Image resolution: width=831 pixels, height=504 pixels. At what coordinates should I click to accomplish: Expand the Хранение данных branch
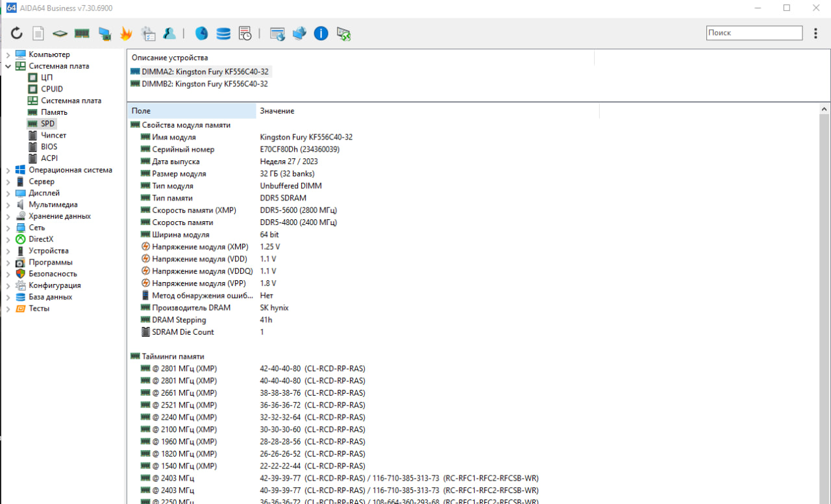point(8,216)
